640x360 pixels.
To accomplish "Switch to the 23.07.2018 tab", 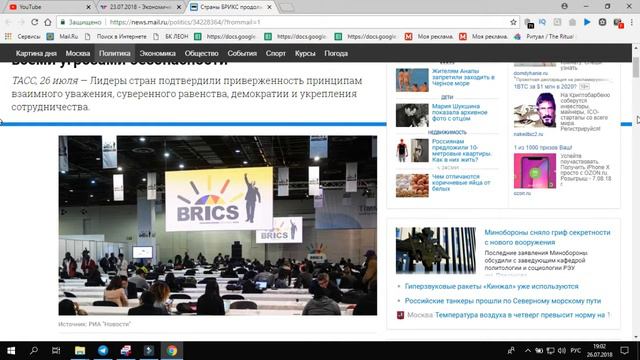I will (x=139, y=7).
